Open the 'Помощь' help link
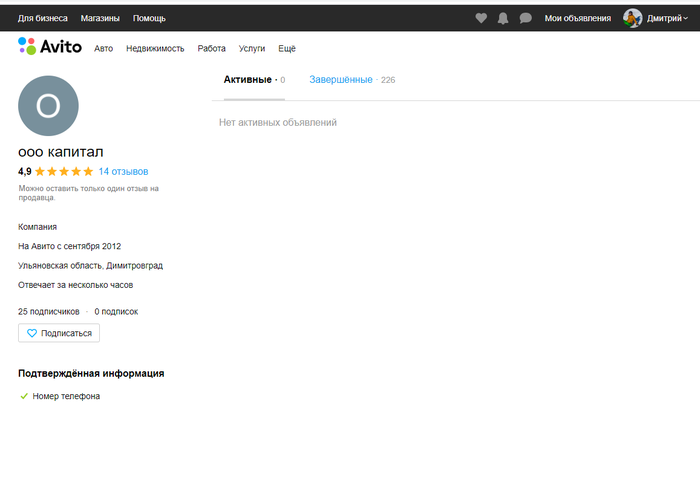The height and width of the screenshot is (485, 700). [x=149, y=18]
